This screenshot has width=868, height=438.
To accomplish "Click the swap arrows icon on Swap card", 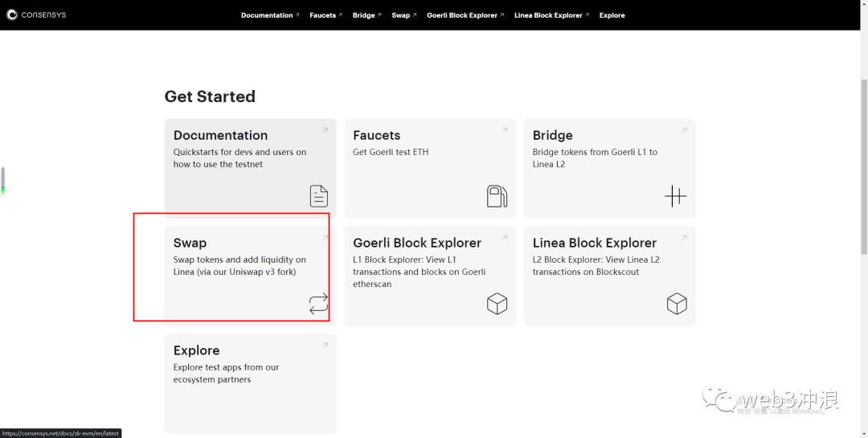I will tap(318, 304).
